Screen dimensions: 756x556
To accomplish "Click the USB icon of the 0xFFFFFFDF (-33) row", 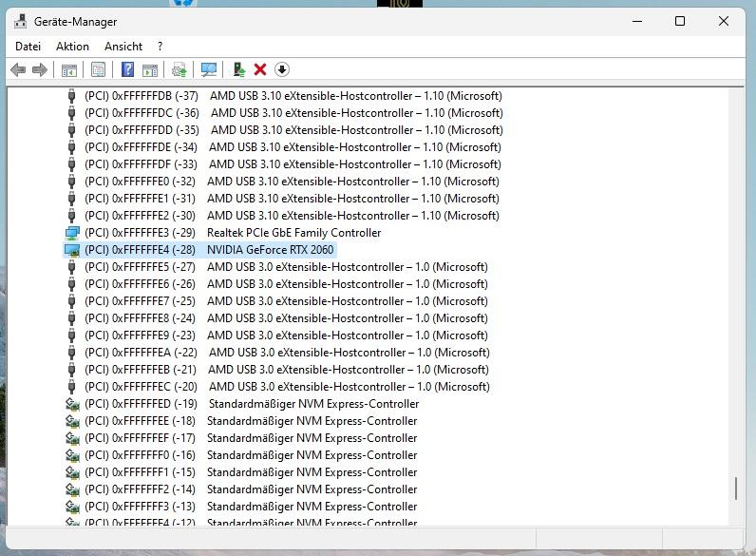I will point(72,164).
